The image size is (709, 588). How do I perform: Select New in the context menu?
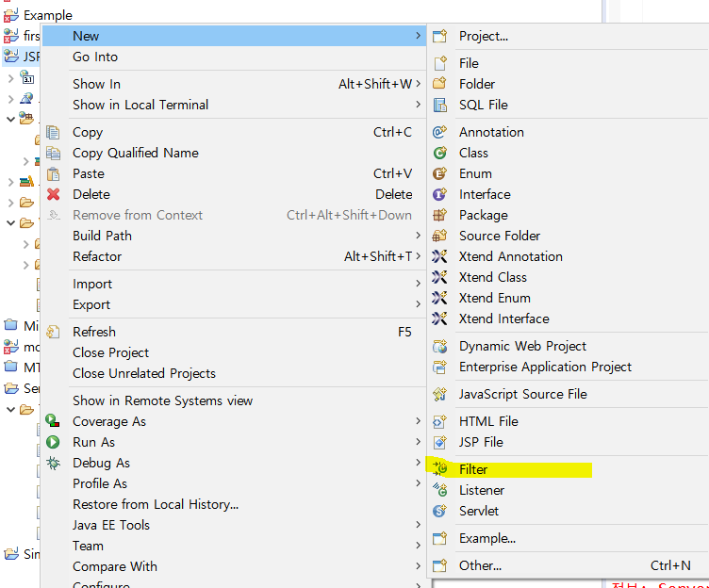[x=234, y=36]
